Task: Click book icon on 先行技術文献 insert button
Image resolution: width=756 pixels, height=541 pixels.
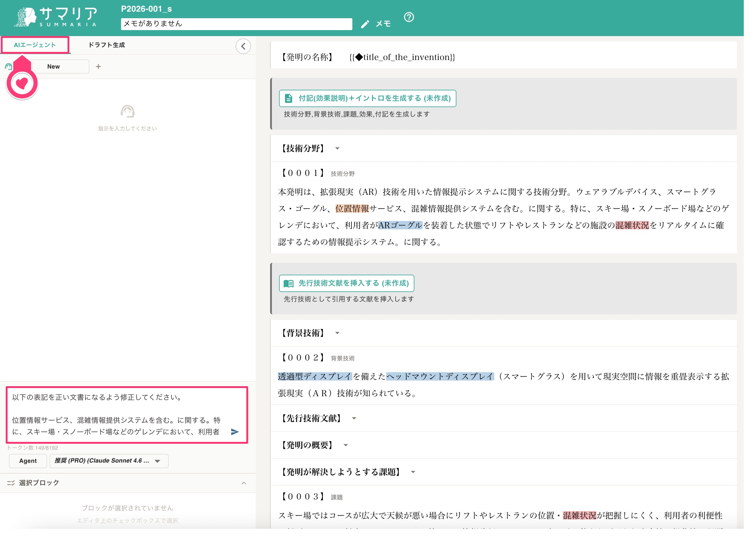Action: click(x=288, y=284)
